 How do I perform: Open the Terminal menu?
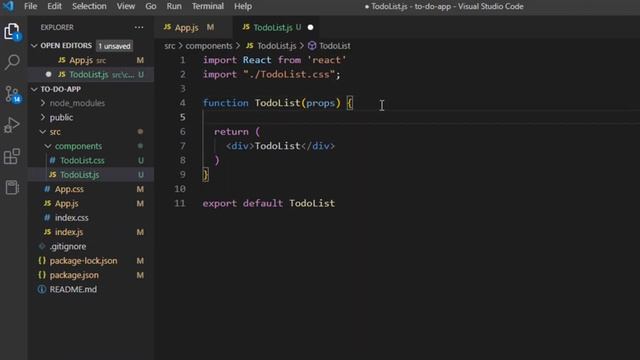point(208,6)
